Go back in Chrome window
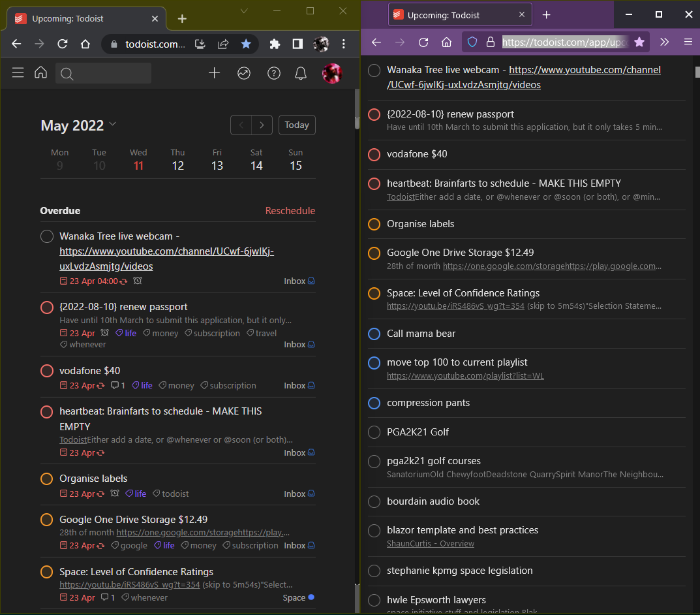 pyautogui.click(x=16, y=44)
